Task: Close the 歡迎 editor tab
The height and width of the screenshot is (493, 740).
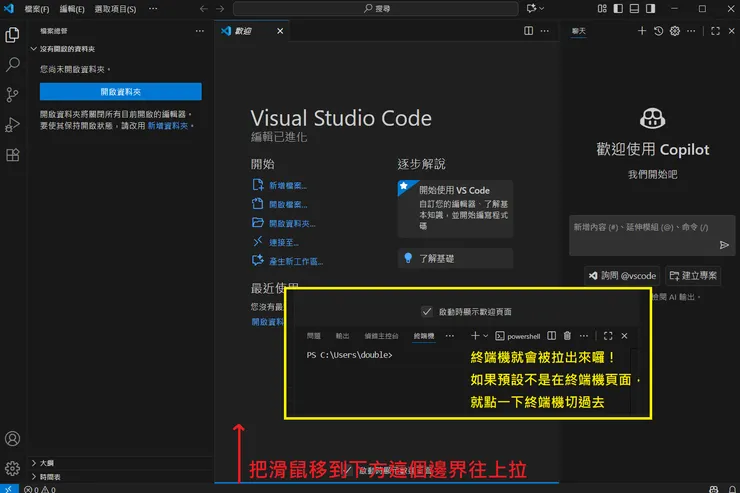Action: click(280, 31)
